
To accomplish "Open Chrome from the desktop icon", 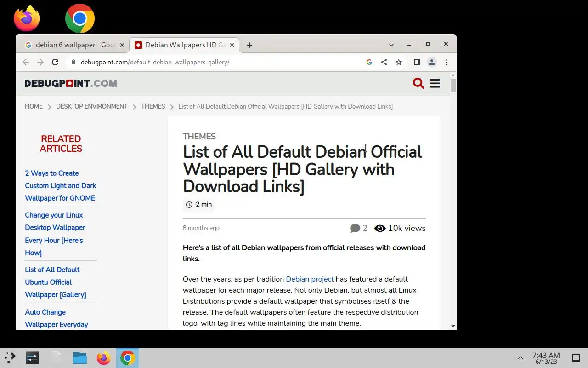I will tap(80, 18).
